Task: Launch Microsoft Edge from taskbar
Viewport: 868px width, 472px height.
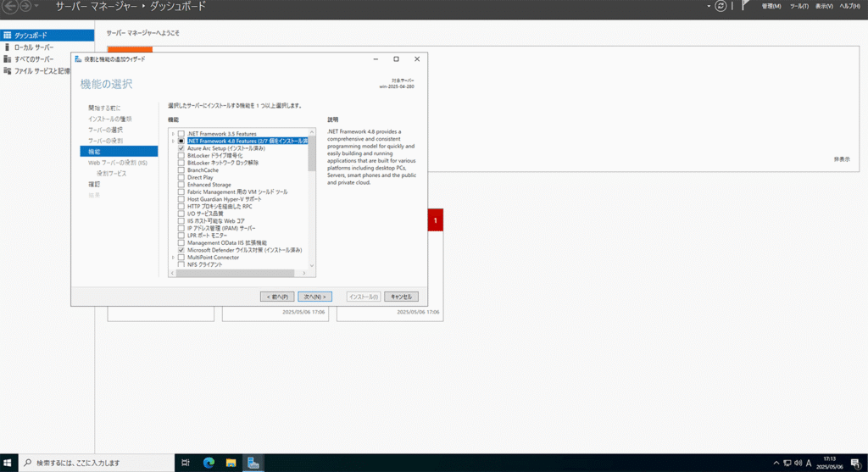Action: tap(209, 463)
